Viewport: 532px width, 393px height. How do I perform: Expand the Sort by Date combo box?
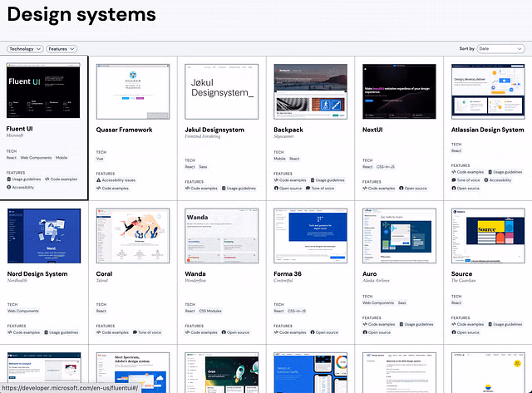[x=500, y=49]
